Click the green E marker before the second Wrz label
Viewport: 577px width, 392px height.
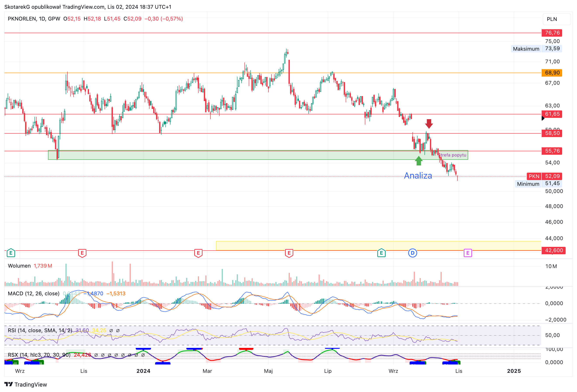click(381, 253)
